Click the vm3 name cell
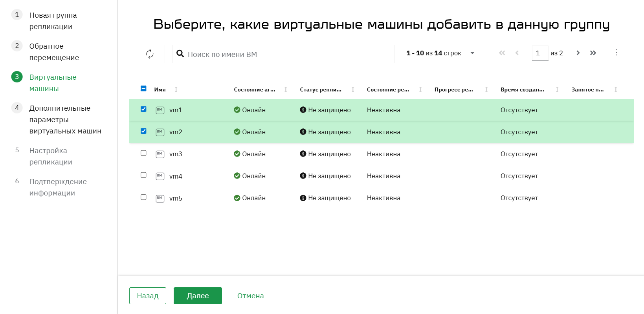 tap(176, 154)
